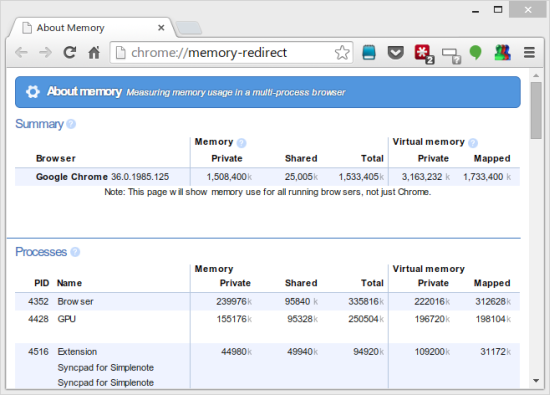Click the browser back arrow

(21, 53)
